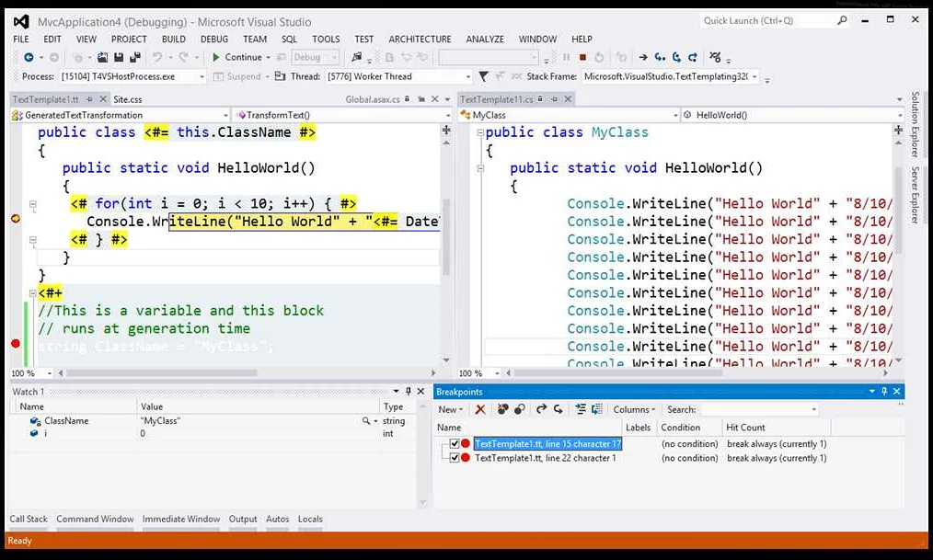This screenshot has height=560, width=933.
Task: Stop debugging with the red square icon
Action: [x=582, y=57]
